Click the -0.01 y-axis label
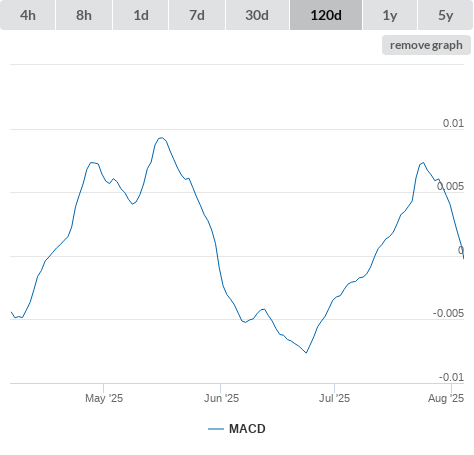This screenshot has width=474, height=455. coord(451,377)
